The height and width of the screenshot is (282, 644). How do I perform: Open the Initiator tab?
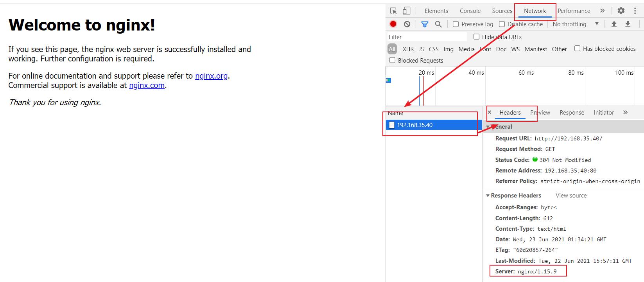[x=604, y=113]
